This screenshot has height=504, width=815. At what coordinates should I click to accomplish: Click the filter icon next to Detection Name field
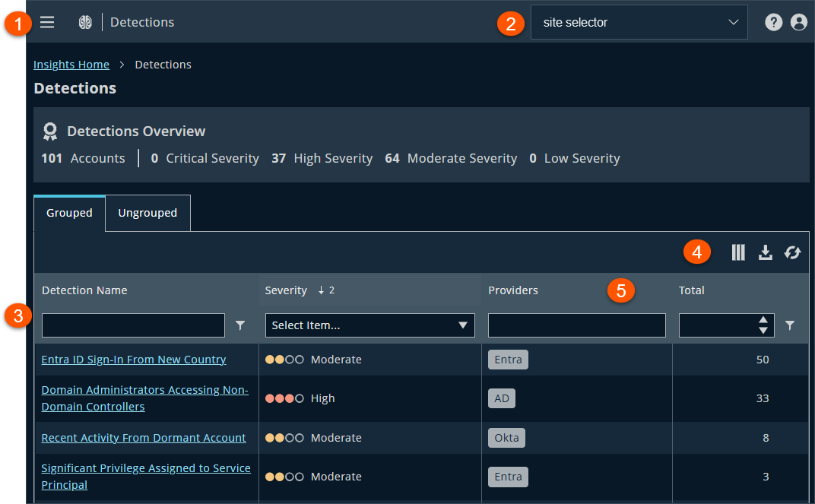pyautogui.click(x=240, y=325)
